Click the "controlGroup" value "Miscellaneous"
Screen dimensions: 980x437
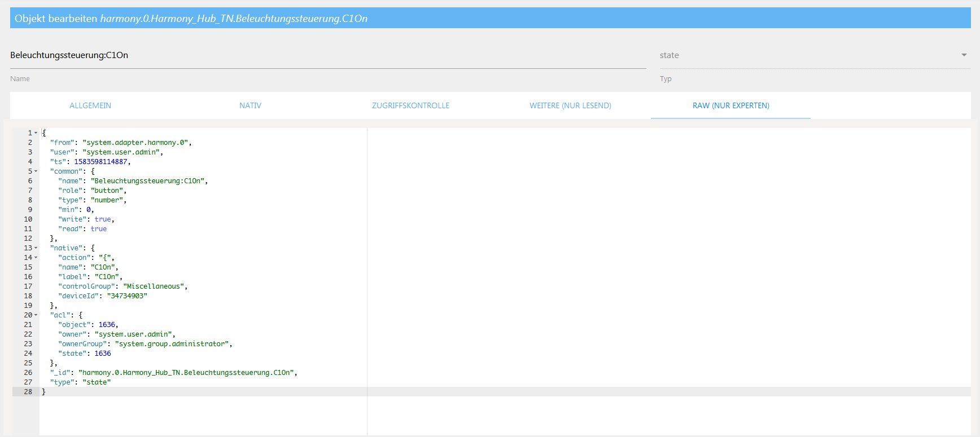point(154,286)
